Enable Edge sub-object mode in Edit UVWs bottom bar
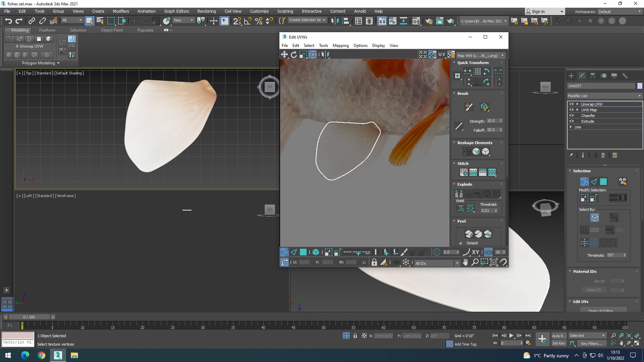 click(x=294, y=252)
